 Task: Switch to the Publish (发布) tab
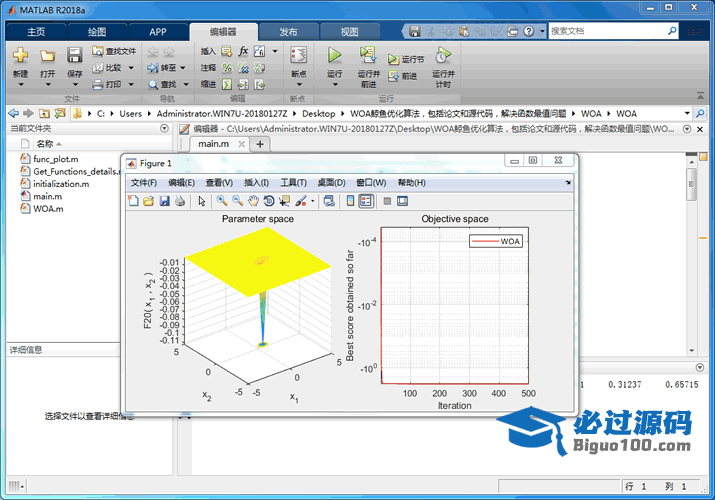[288, 32]
